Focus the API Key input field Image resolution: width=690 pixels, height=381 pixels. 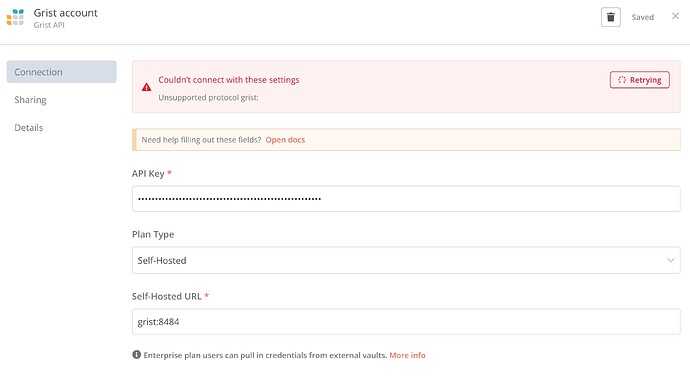coord(406,198)
